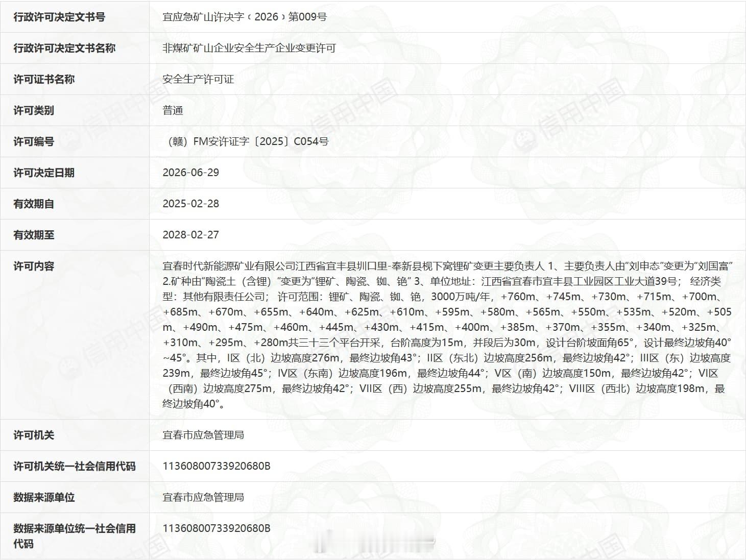The image size is (746, 560).
Task: Click the 数据来源单位 label
Action: [44, 497]
